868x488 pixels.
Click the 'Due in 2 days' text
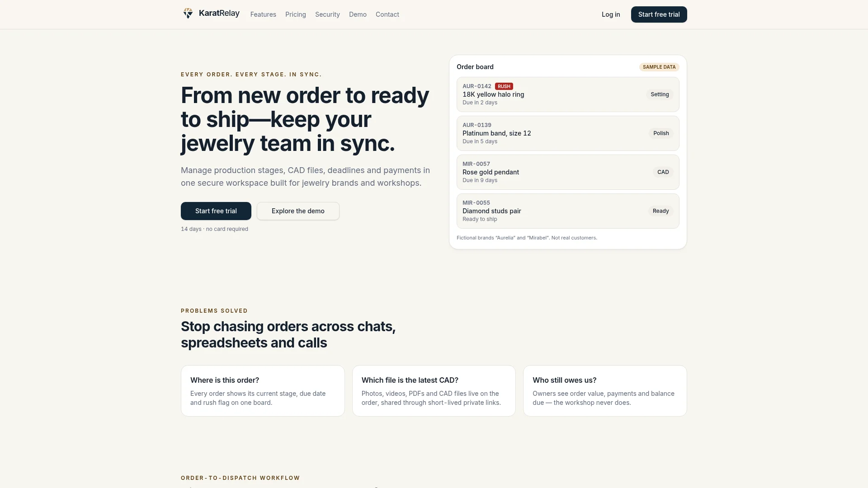coord(480,103)
